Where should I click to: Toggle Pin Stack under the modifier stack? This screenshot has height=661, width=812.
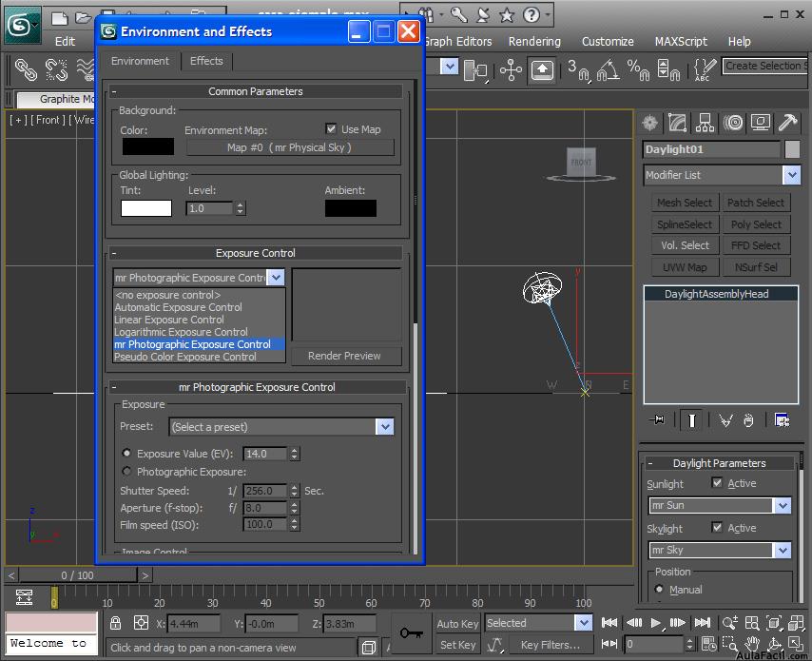(658, 419)
